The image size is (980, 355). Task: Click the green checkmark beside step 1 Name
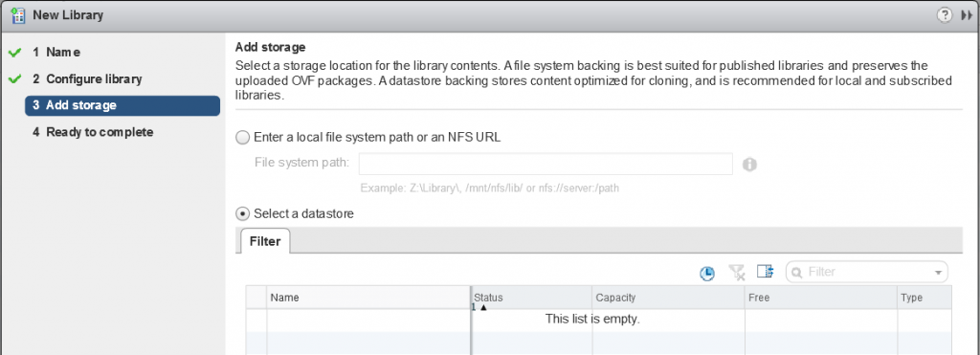coord(15,53)
